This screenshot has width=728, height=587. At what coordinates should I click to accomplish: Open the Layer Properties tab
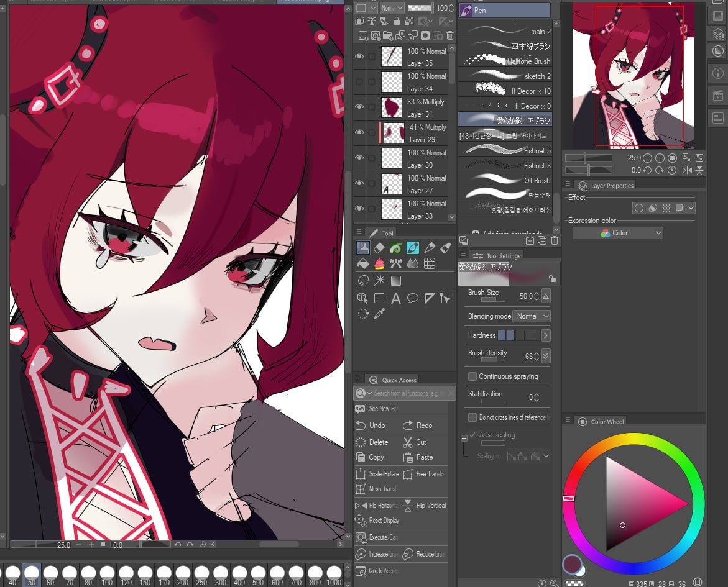pos(606,186)
